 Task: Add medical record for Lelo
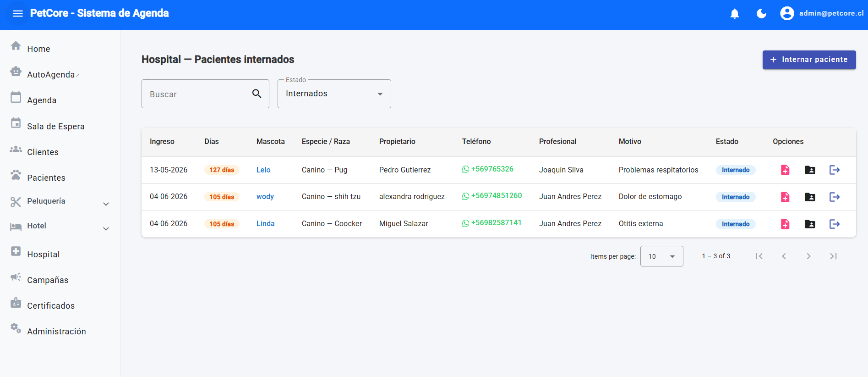point(785,170)
